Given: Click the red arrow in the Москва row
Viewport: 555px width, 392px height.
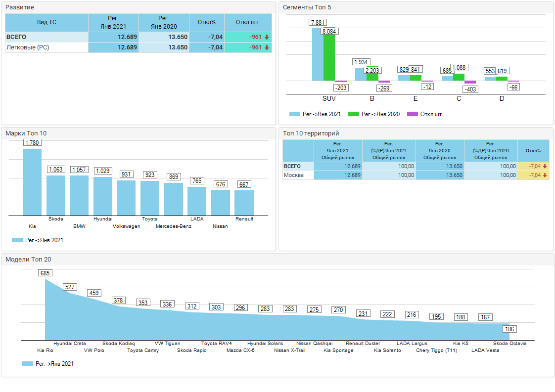Looking at the screenshot, I should point(545,175).
